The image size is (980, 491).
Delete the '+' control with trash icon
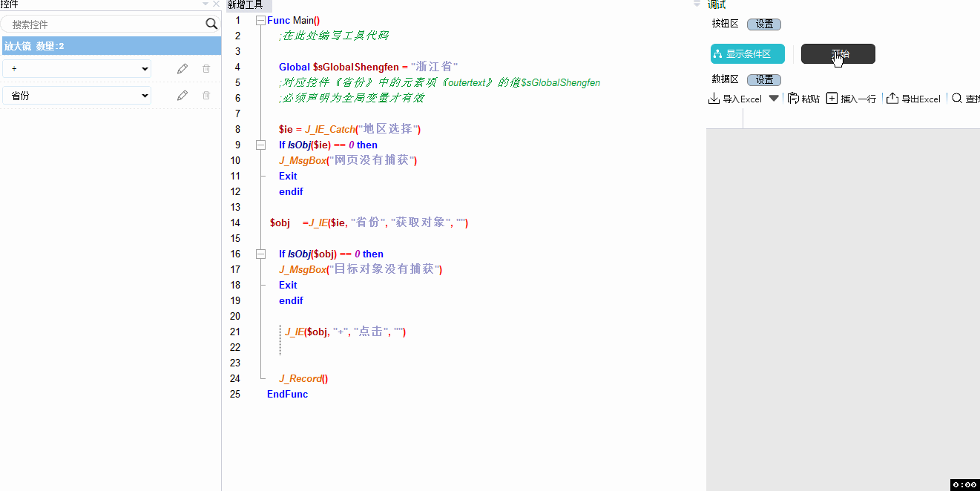point(206,69)
